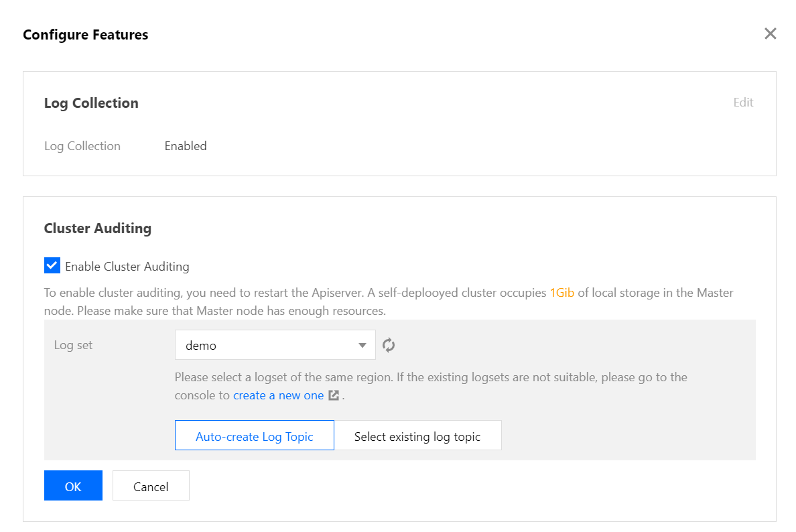The height and width of the screenshot is (532, 796).
Task: Click the Cluster Auditing section heading
Action: coord(98,228)
